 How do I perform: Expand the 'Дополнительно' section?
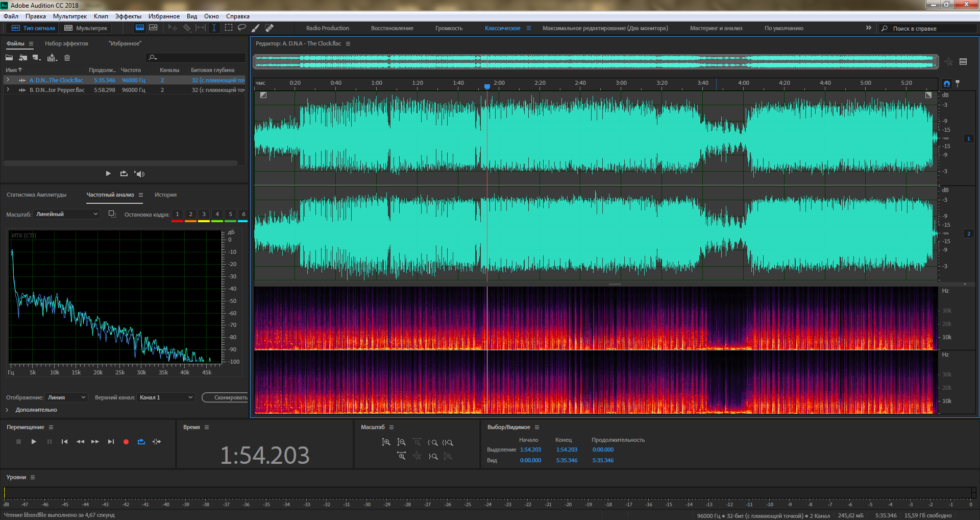click(x=7, y=410)
